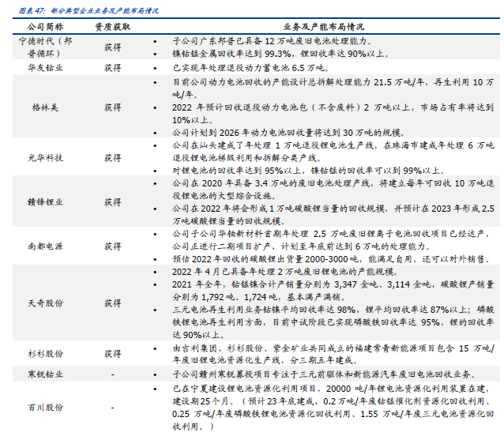The width and height of the screenshot is (504, 440).
Task: Click the line '预估 2022 年回收的碳酸锂出货量 2000-3000 吨'
Action: (x=331, y=259)
